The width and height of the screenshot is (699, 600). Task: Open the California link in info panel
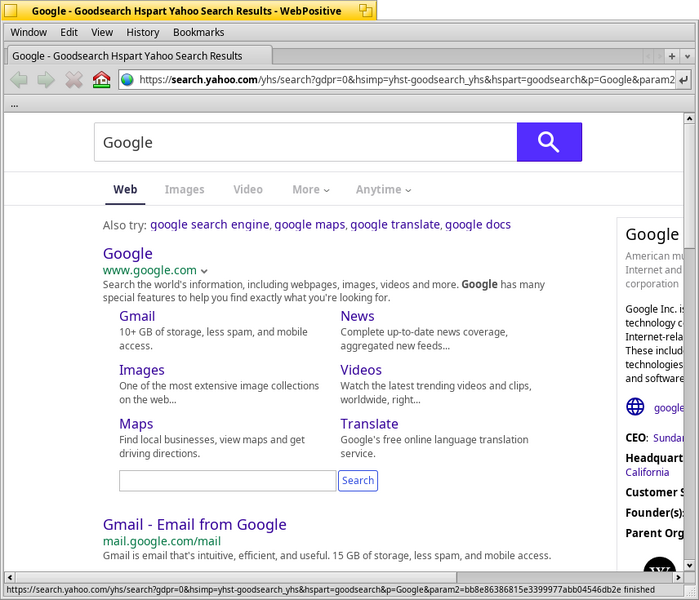(647, 473)
